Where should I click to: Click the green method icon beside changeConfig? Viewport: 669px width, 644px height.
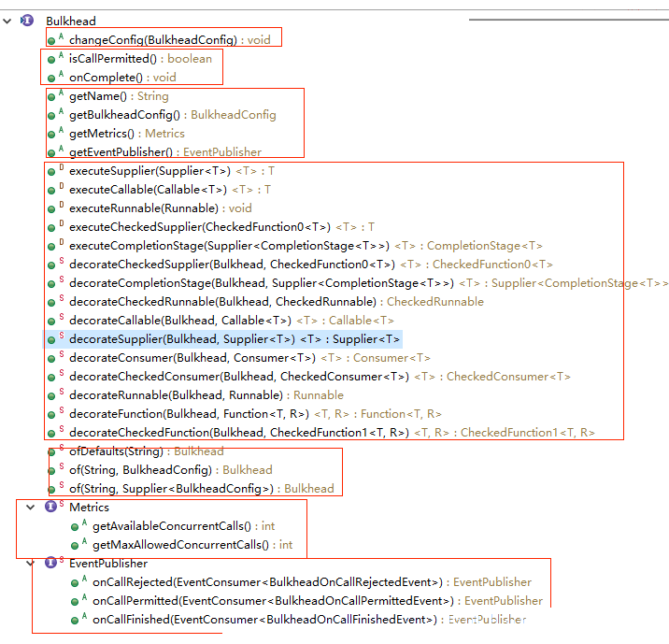[x=51, y=41]
